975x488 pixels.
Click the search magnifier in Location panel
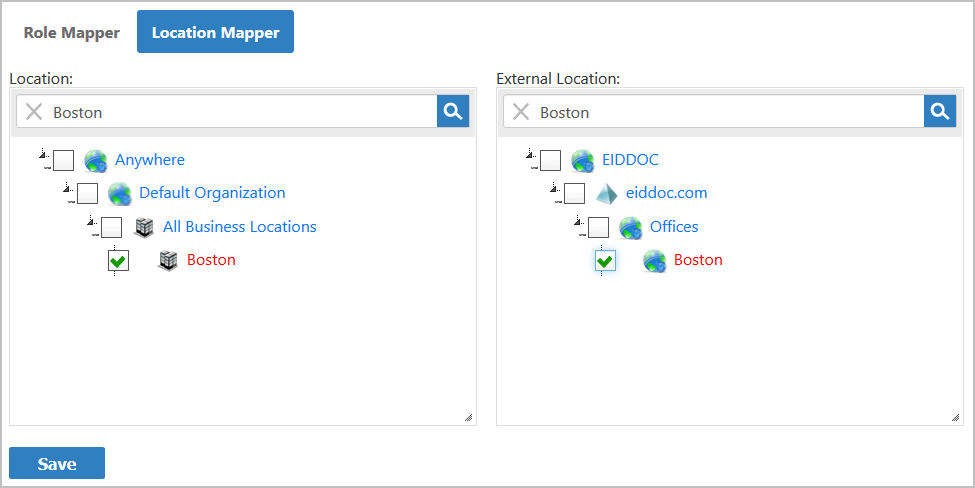pyautogui.click(x=453, y=112)
